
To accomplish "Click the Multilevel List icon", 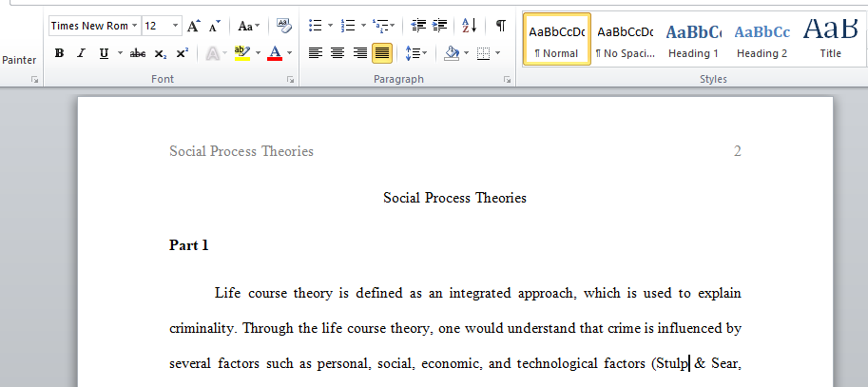I will pos(380,26).
